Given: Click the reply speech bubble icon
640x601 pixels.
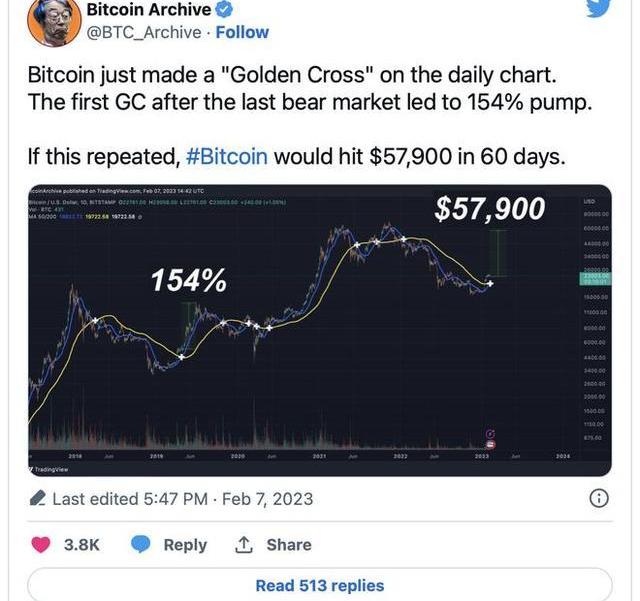Looking at the screenshot, I should 141,545.
